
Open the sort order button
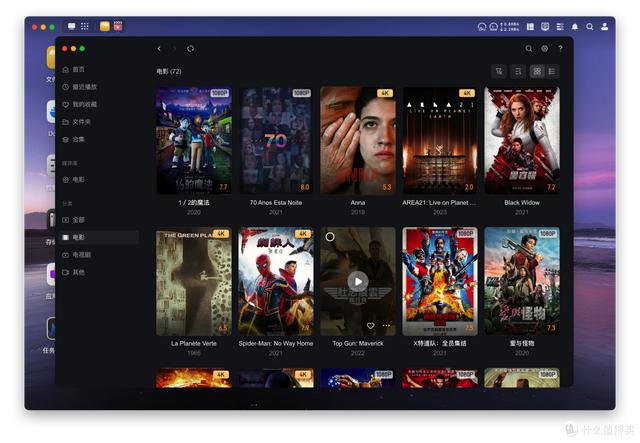(x=518, y=71)
